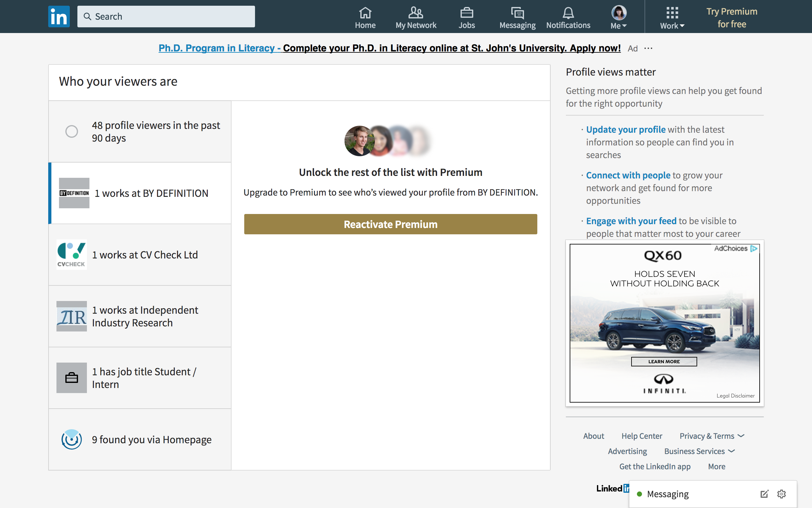
Task: Click the AdChoices icon on Infiniti ad
Action: pos(754,248)
